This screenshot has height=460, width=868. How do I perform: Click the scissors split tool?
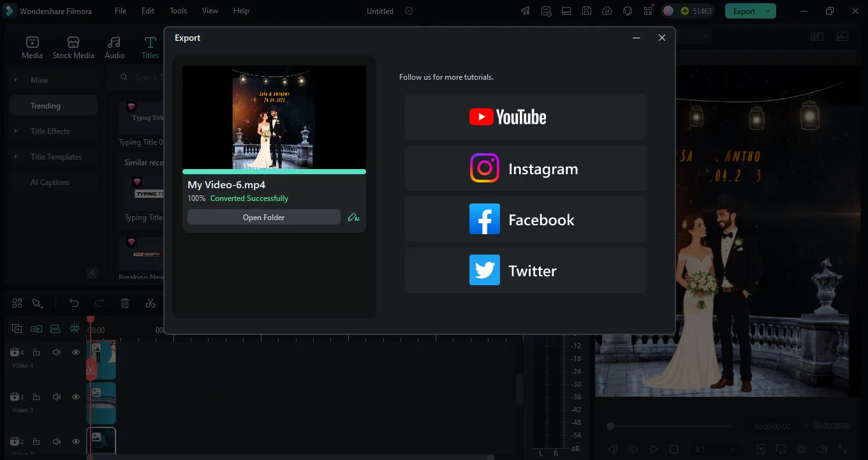pyautogui.click(x=151, y=303)
